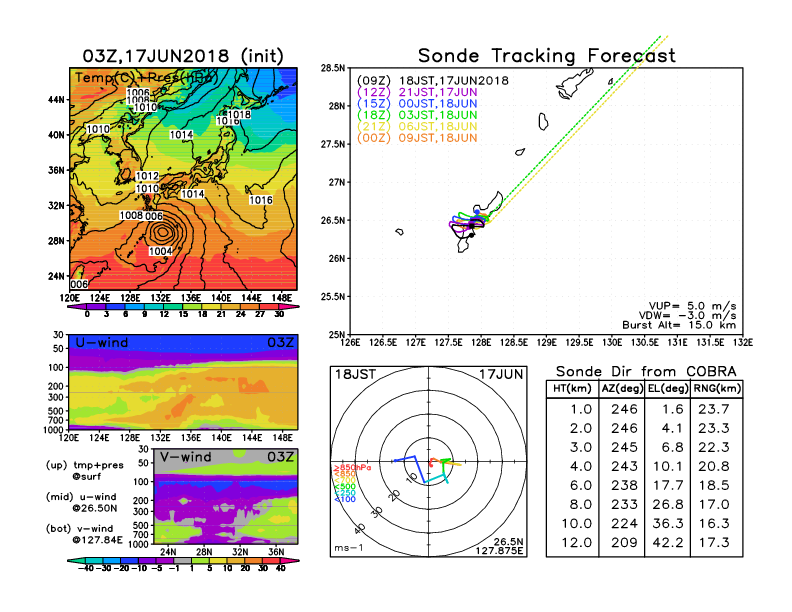Select the 'Temp(C)+Pres(hPa)' map label
The width and height of the screenshot is (792, 612).
point(146,78)
